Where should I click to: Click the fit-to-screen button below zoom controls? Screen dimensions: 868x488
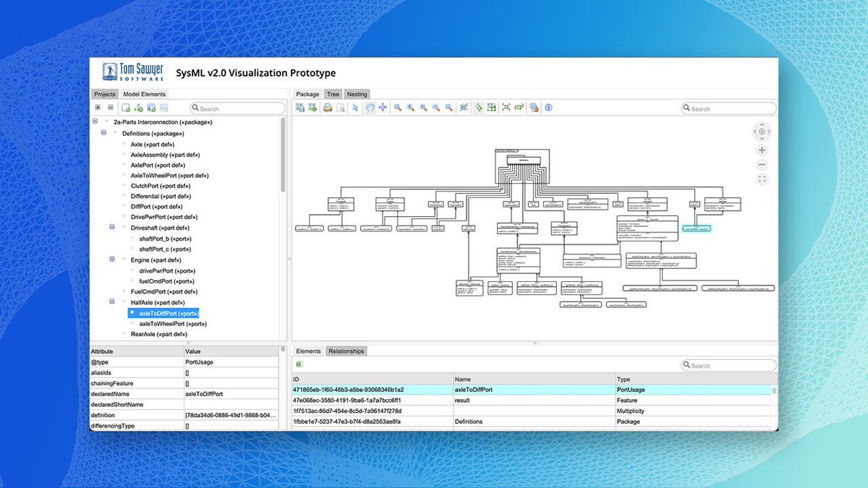click(x=762, y=179)
